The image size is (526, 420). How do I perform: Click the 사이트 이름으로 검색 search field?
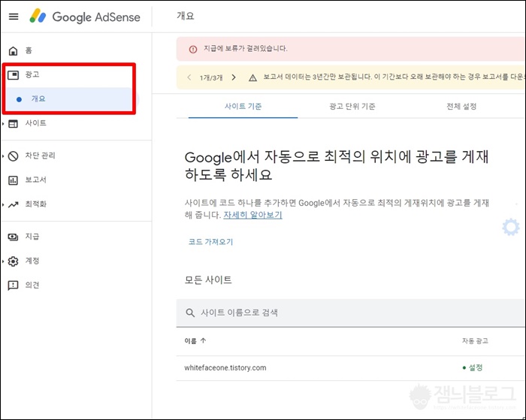[351, 313]
